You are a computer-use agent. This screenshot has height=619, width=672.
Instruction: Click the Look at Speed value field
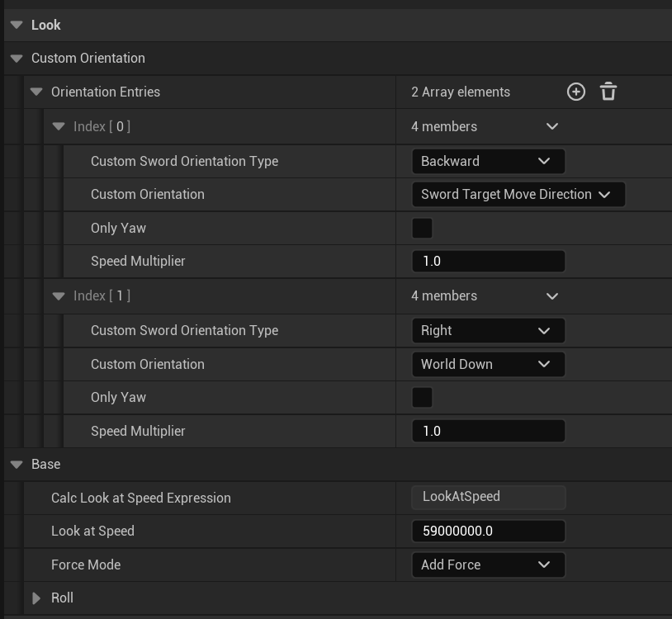pyautogui.click(x=488, y=531)
